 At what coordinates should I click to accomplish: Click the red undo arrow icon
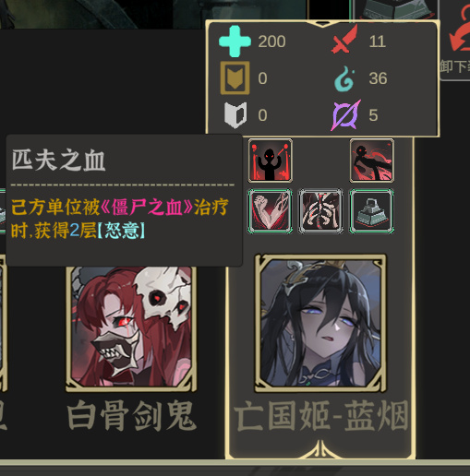coord(460,30)
